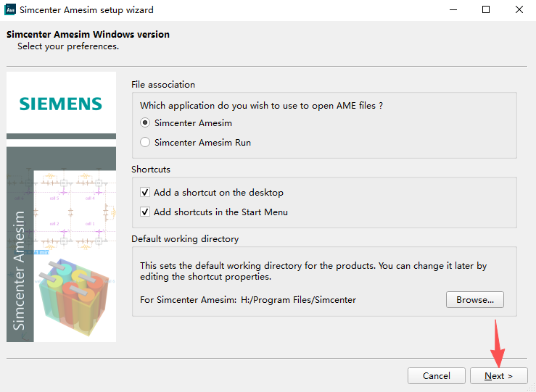The image size is (536, 392).
Task: Browse for default working directory
Action: click(474, 299)
